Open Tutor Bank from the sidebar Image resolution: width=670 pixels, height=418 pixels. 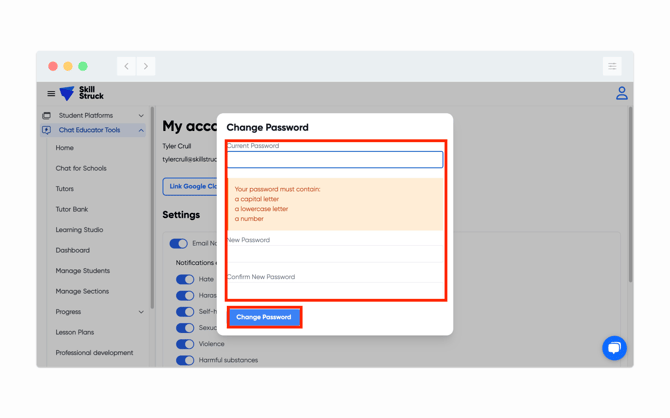pos(72,209)
